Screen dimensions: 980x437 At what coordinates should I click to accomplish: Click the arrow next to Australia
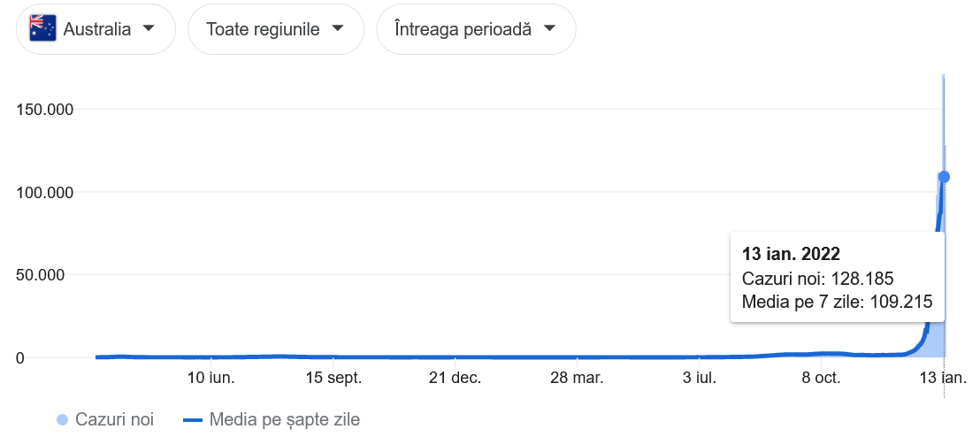point(149,28)
